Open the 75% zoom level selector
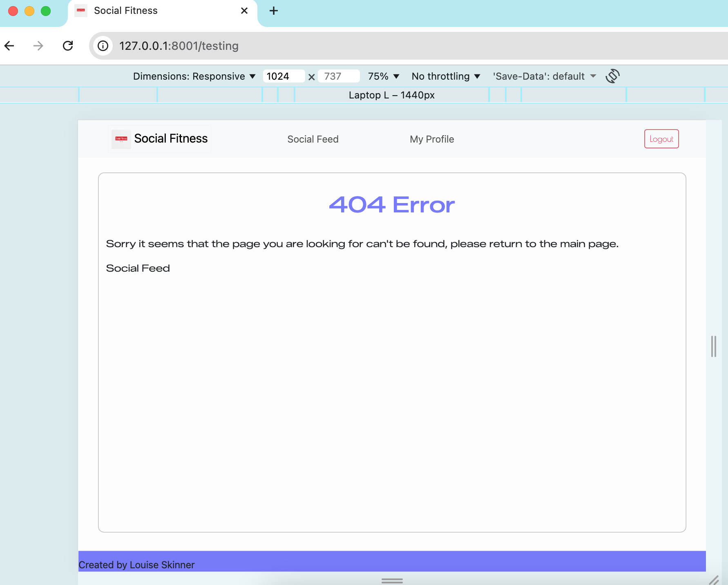Image resolution: width=728 pixels, height=585 pixels. [382, 76]
